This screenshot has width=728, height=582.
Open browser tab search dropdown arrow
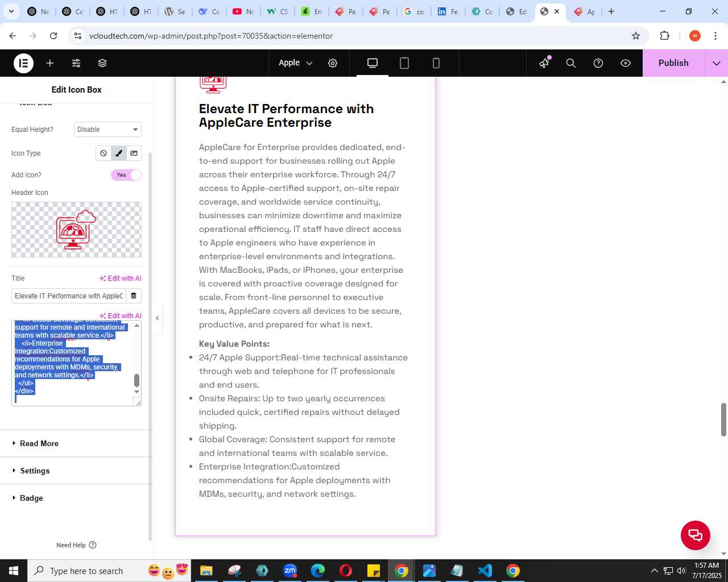(11, 11)
